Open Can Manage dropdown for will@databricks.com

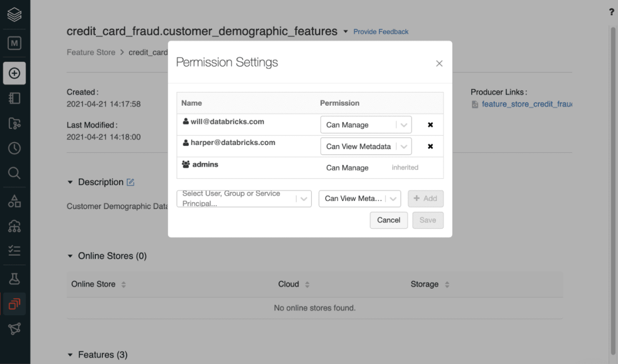click(x=365, y=125)
